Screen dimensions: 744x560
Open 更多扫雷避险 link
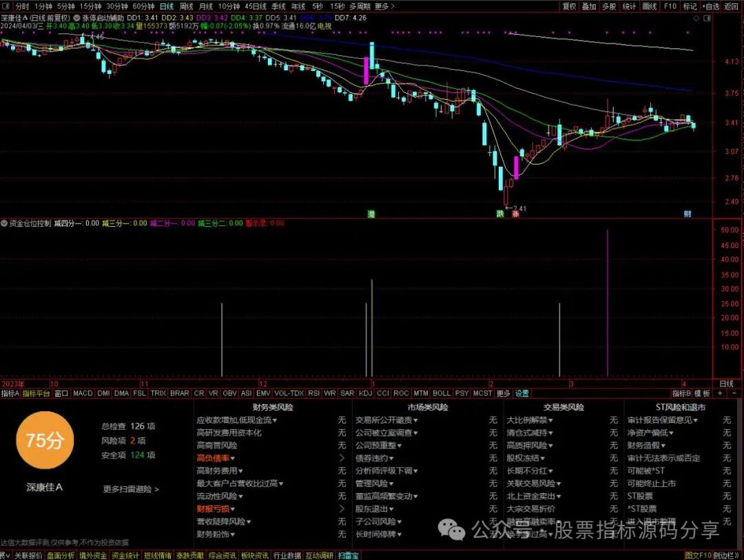(131, 489)
